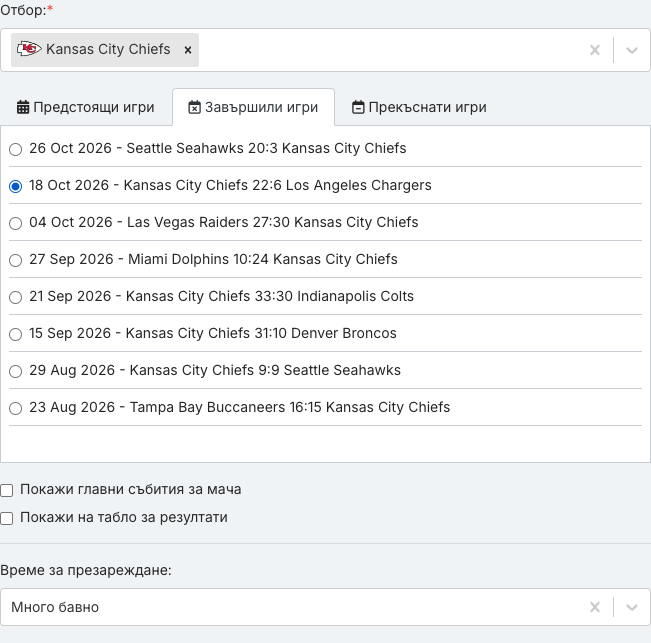Pick the 27 Sep 2026 Dolphins game
Image resolution: width=651 pixels, height=643 pixels.
[15, 260]
